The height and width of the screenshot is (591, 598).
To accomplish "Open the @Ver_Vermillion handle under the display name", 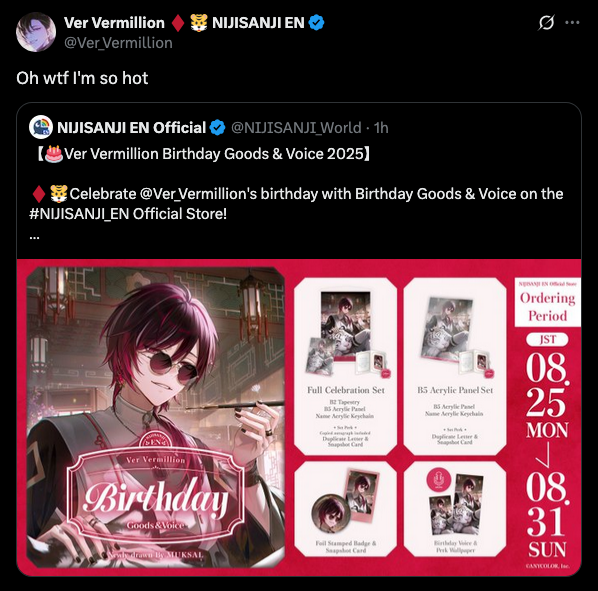I will (118, 43).
